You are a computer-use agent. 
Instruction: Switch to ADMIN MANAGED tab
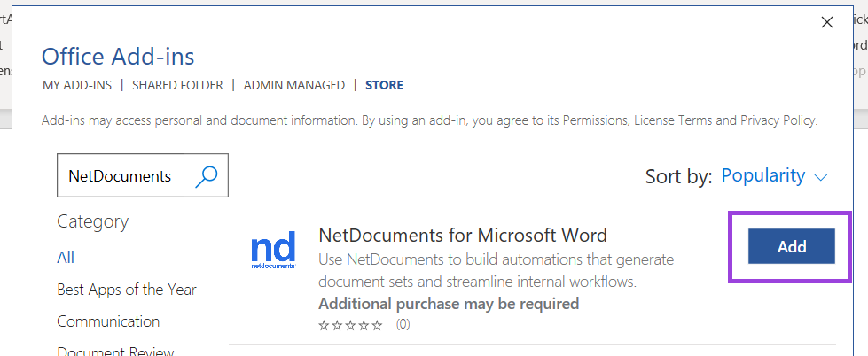294,85
